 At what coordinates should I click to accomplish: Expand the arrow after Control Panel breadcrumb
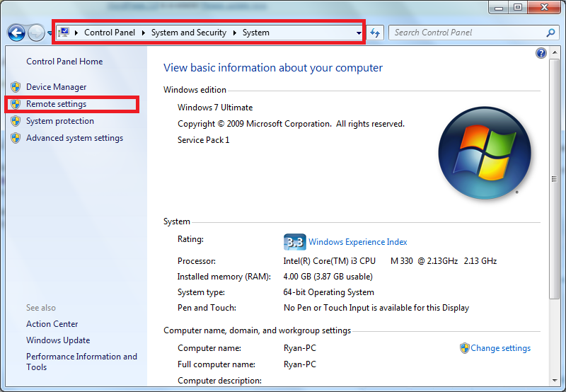pyautogui.click(x=143, y=33)
